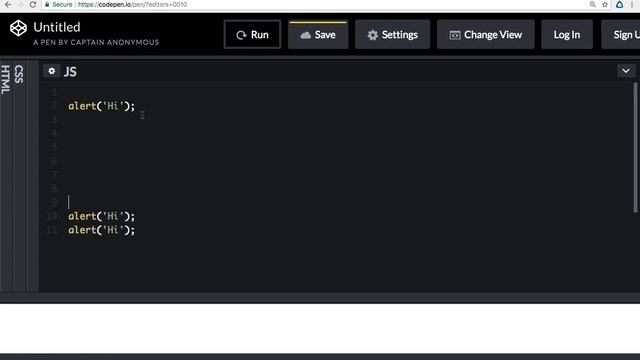Click the zoom magnifier icon in address bar
640x360 pixels.
[x=593, y=4]
